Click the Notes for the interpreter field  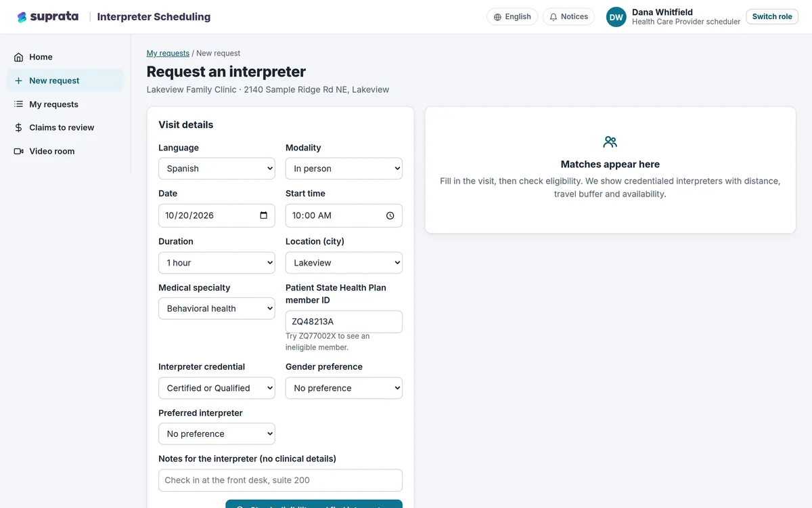280,480
